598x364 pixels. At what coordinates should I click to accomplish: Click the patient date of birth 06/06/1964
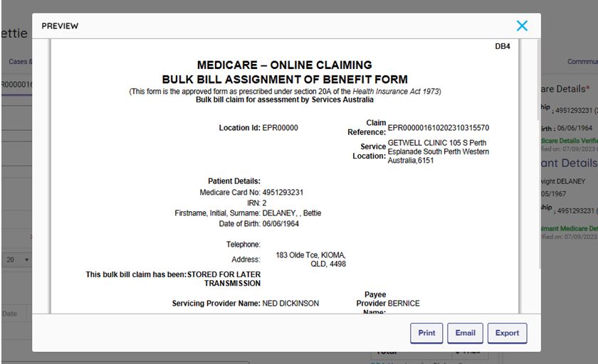pyautogui.click(x=280, y=224)
